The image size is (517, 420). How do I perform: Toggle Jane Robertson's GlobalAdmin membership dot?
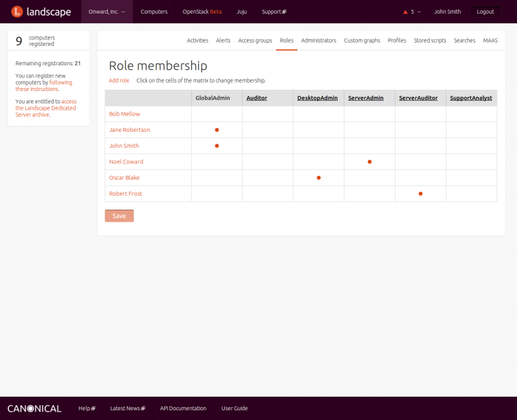pyautogui.click(x=217, y=130)
